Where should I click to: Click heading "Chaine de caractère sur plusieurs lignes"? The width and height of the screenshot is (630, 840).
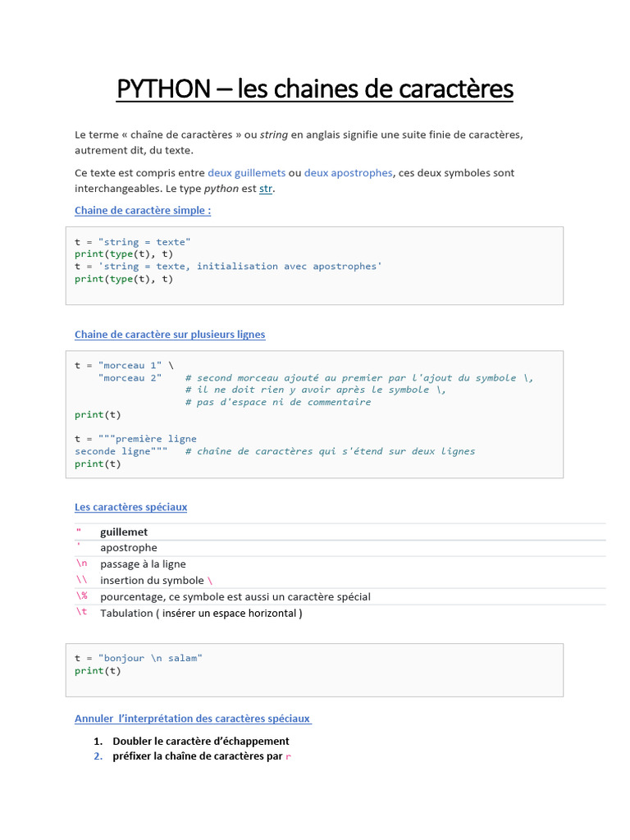[170, 335]
